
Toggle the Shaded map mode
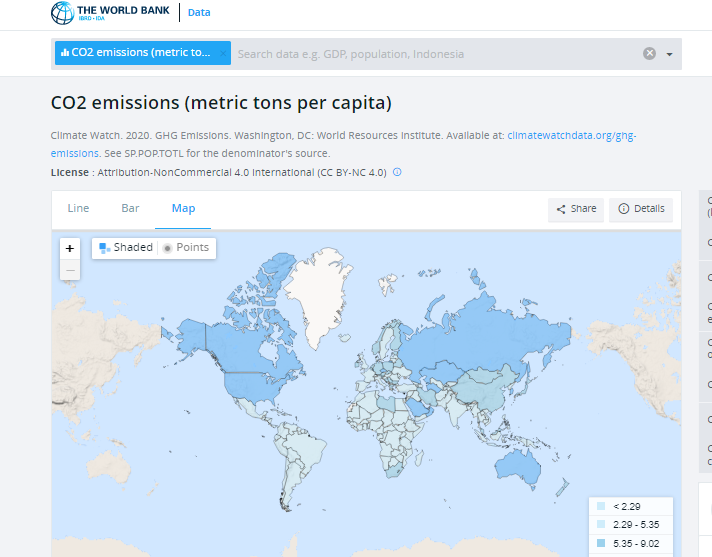point(126,247)
